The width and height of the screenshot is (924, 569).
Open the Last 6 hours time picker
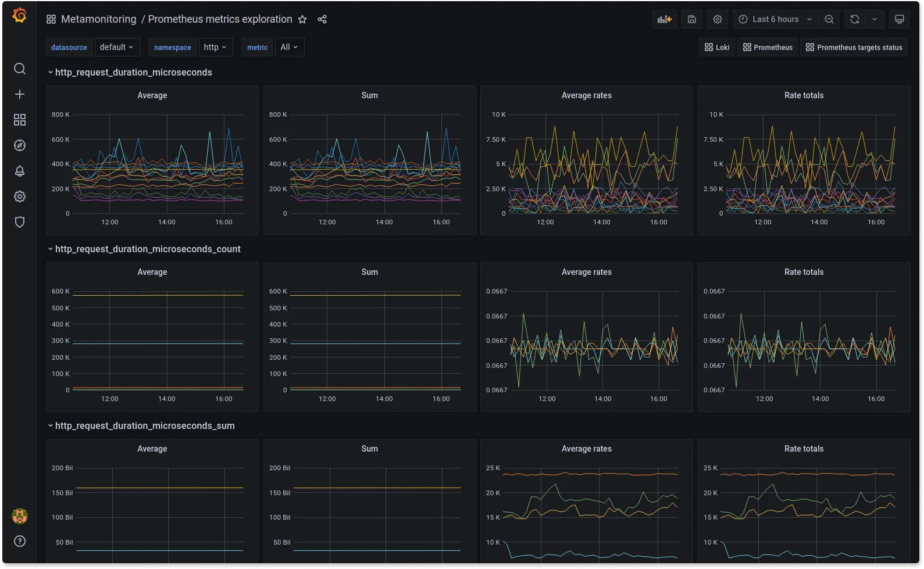pos(775,19)
